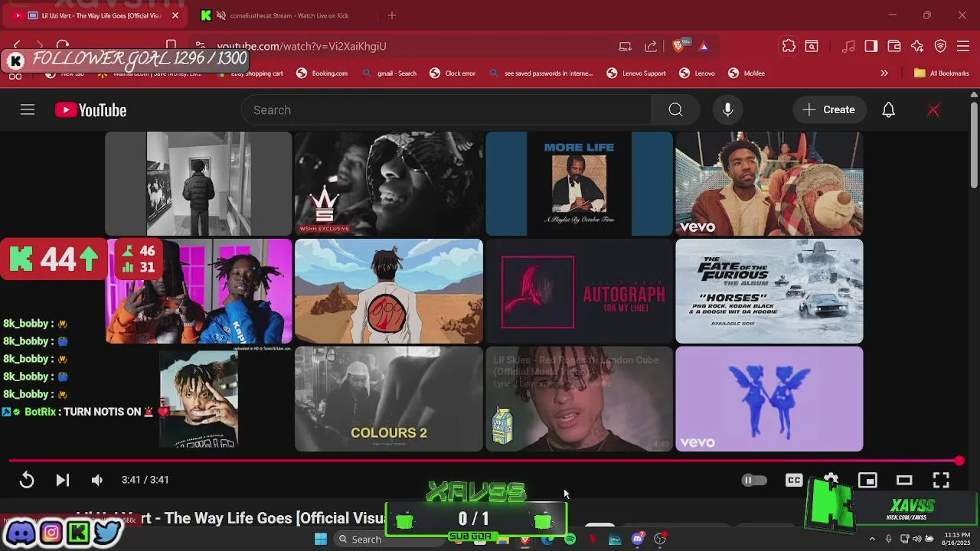Open the Autograph (On My Line) suggestion
980x551 pixels.
click(579, 292)
